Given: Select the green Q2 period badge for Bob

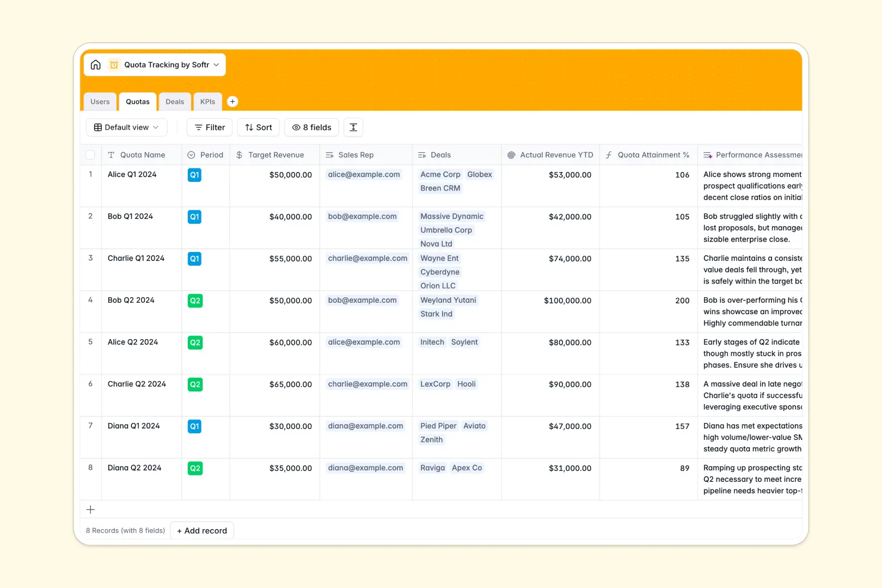Looking at the screenshot, I should [x=195, y=300].
